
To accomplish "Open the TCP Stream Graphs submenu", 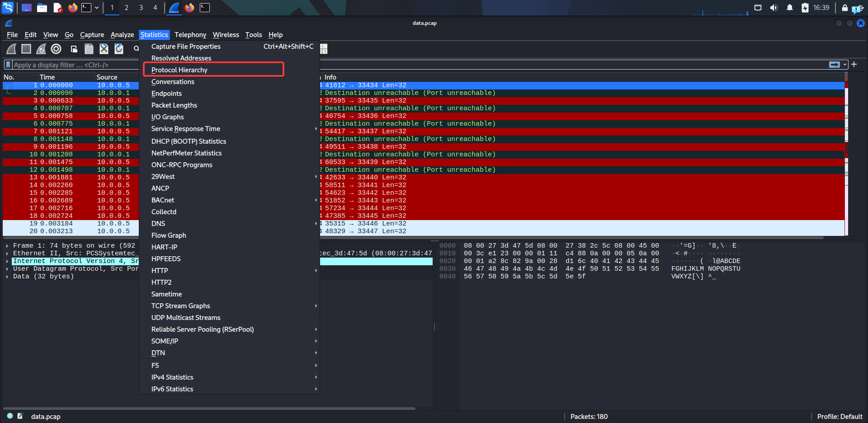I will [x=229, y=306].
